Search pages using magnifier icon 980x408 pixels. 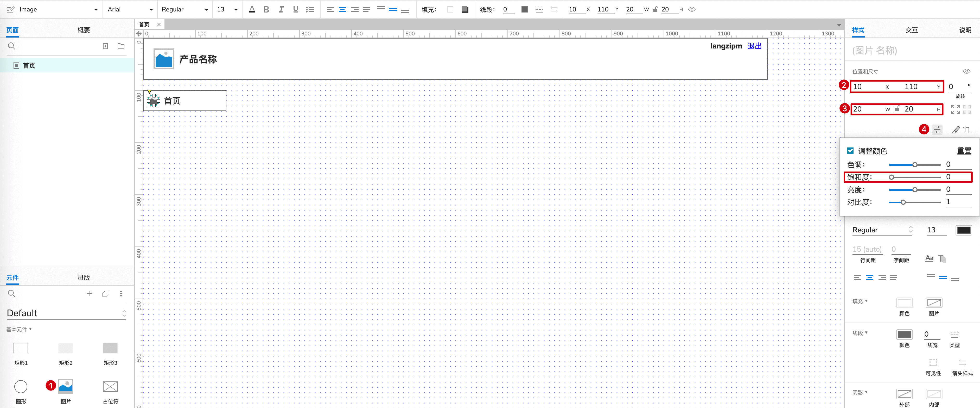[x=11, y=46]
